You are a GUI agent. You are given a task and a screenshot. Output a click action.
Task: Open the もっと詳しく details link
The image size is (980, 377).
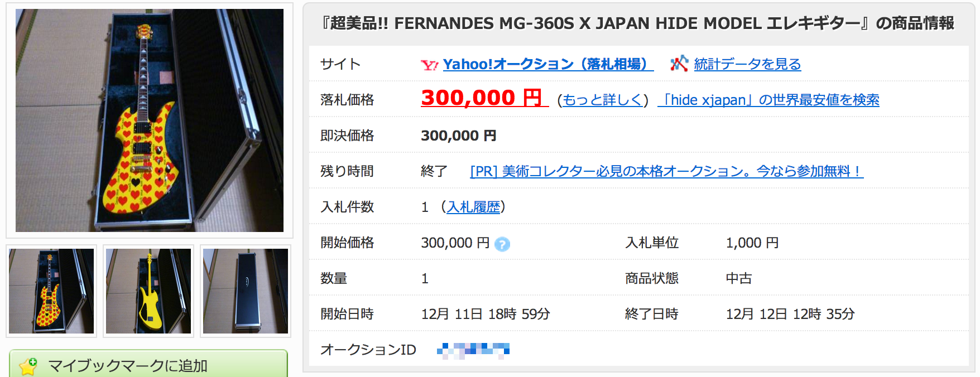click(x=602, y=100)
